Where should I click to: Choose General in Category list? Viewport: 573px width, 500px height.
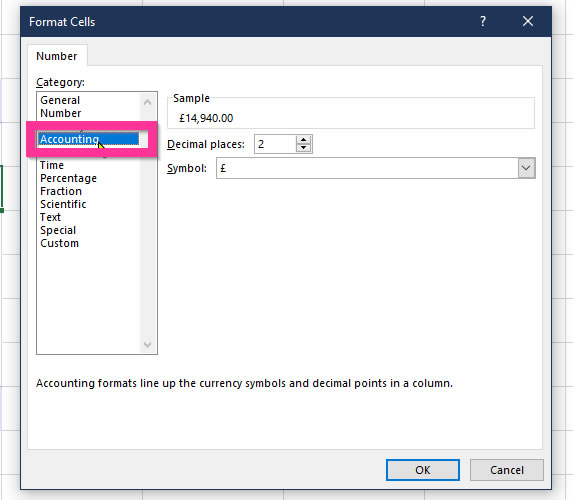60,100
